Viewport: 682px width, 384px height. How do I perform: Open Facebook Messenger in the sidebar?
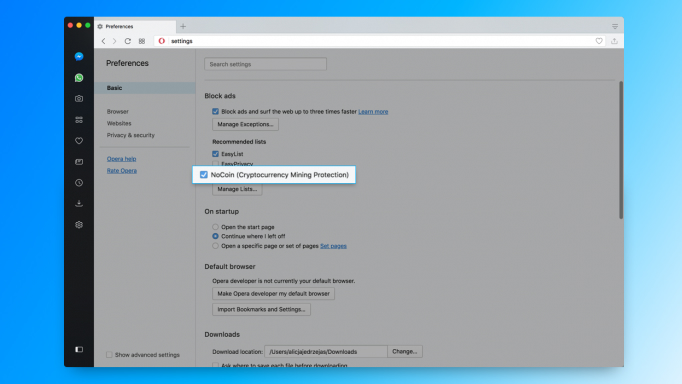click(79, 57)
